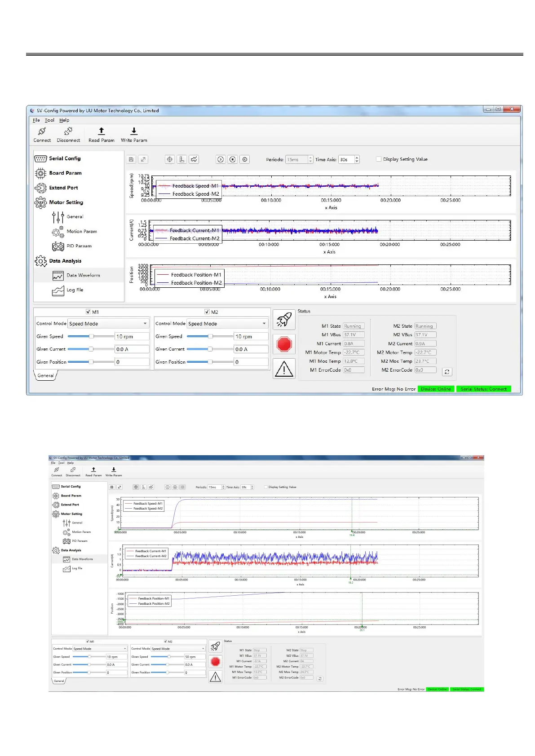Open File menu in lower window
Viewport: 535px width, 756px height.
coord(53,463)
